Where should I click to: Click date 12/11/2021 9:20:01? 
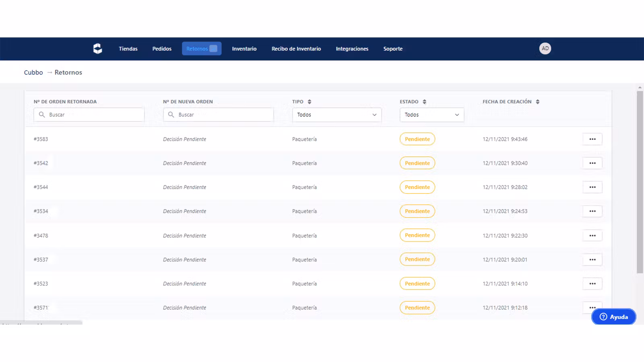point(505,260)
